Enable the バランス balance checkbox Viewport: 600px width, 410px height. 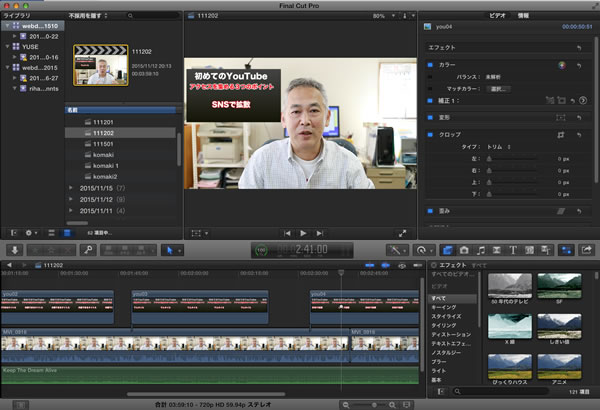point(430,77)
